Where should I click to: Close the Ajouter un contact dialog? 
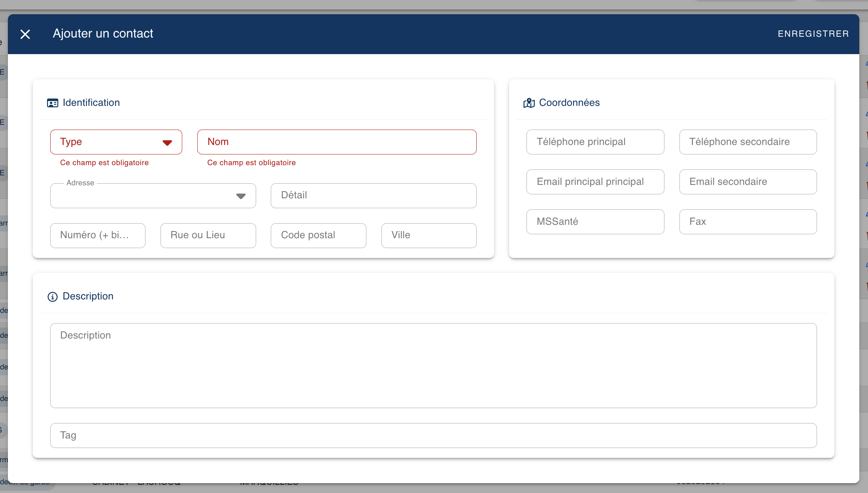click(25, 34)
